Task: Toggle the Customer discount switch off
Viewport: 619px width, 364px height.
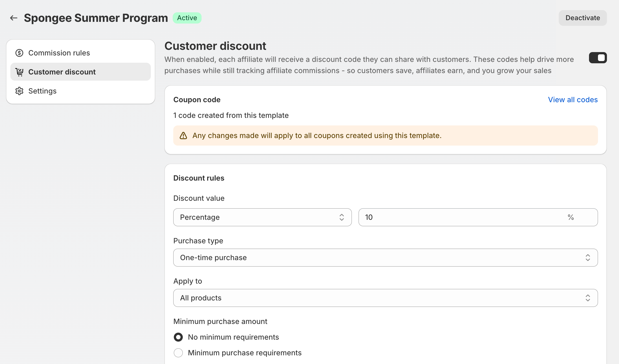Action: click(x=598, y=58)
